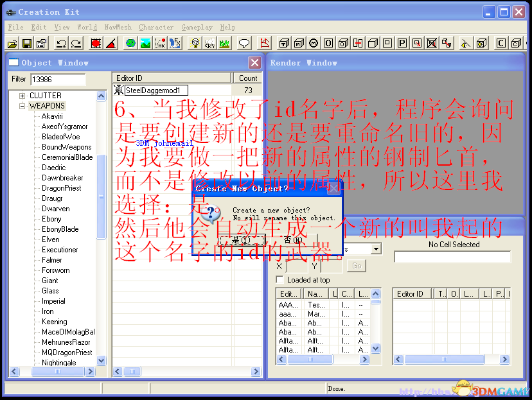
Task: Open the Character menu
Action: (156, 27)
